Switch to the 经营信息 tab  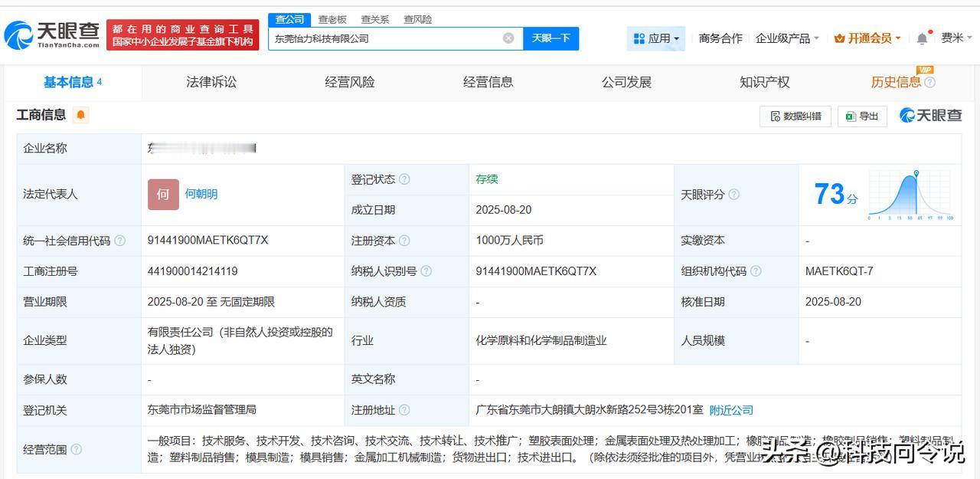(488, 82)
